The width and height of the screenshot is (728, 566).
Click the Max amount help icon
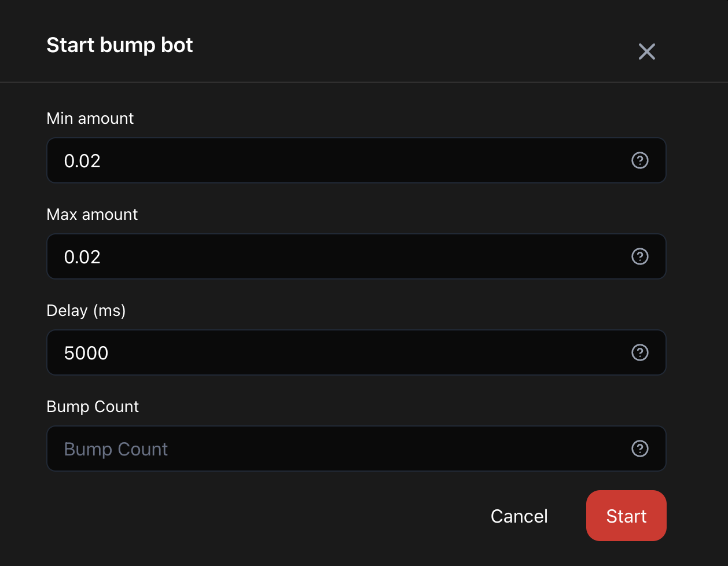[639, 256]
